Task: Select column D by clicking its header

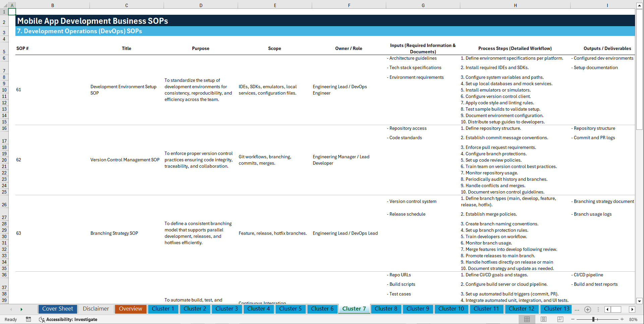Action: point(200,5)
